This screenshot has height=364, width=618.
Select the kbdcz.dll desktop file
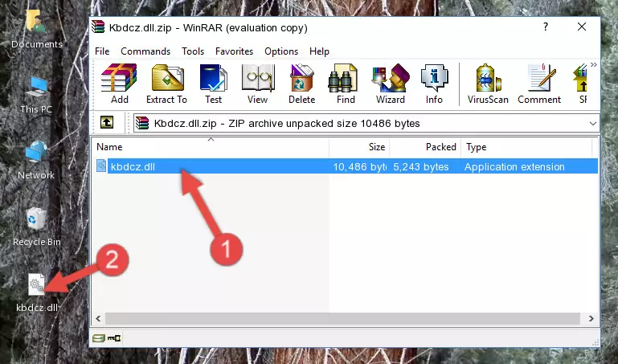tap(37, 292)
